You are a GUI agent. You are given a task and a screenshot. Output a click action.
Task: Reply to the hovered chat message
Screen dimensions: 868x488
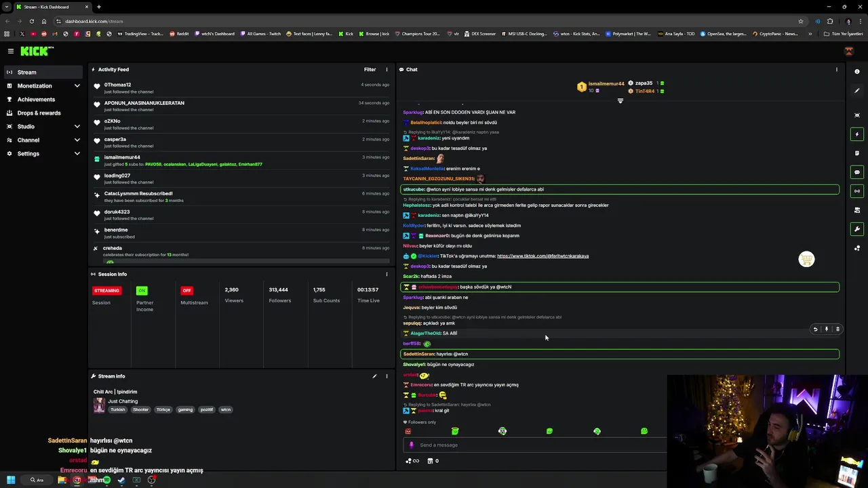click(815, 329)
